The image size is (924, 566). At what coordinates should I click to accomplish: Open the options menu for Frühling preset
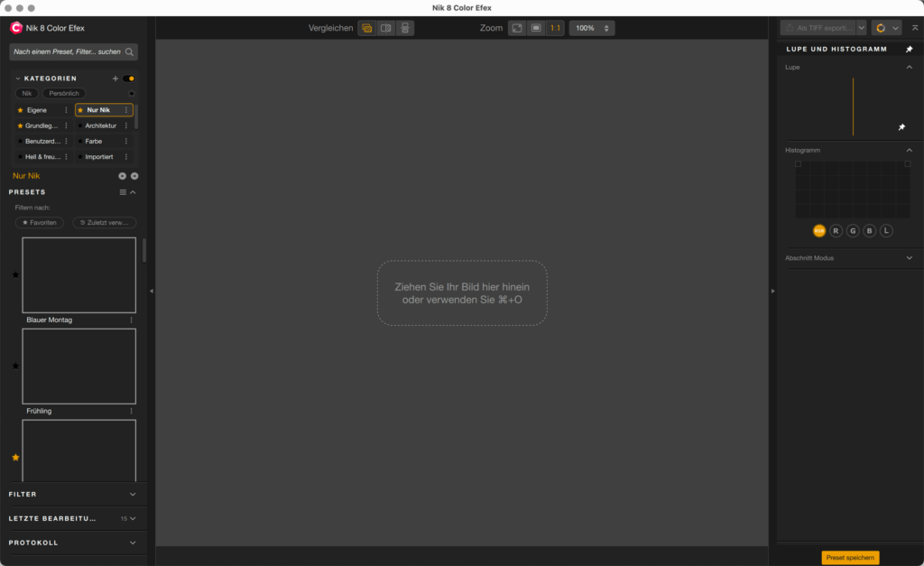pyautogui.click(x=132, y=411)
